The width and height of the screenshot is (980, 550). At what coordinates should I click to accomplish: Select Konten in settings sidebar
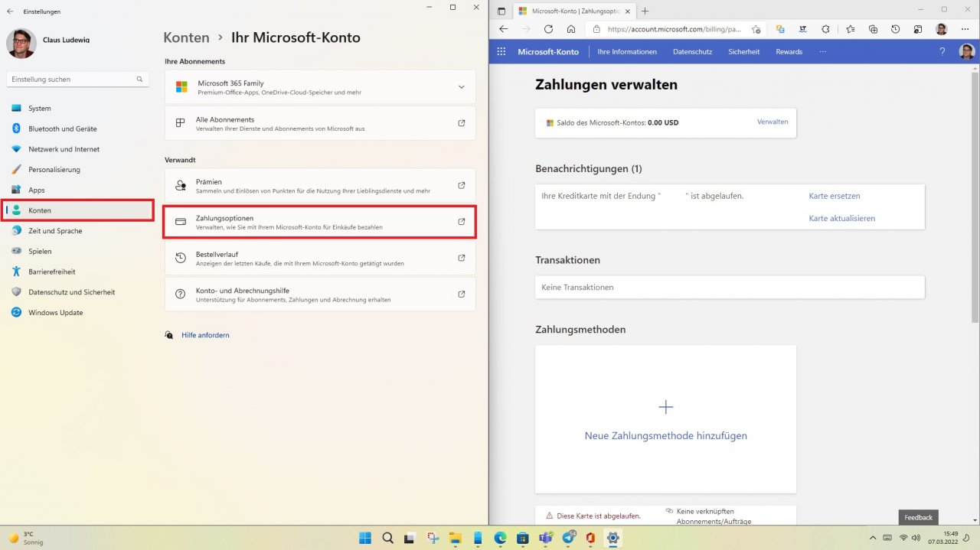[x=79, y=210]
